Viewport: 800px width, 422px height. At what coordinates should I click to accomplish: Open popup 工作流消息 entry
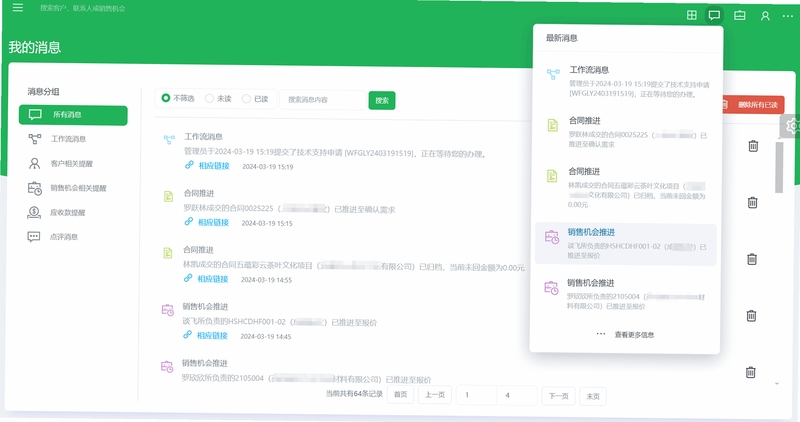628,82
